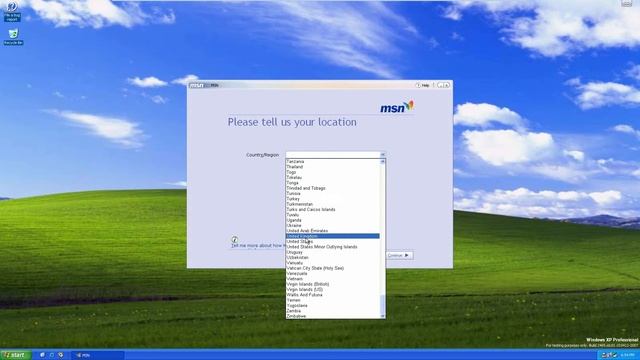Open the 'File a bug report' desktop icon
The width and height of the screenshot is (640, 360).
pos(12,11)
